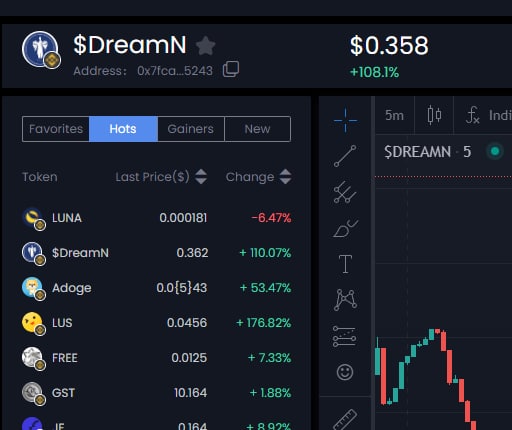Click the Address 0x7fca...5243 text
Image resolution: width=512 pixels, height=430 pixels.
143,71
